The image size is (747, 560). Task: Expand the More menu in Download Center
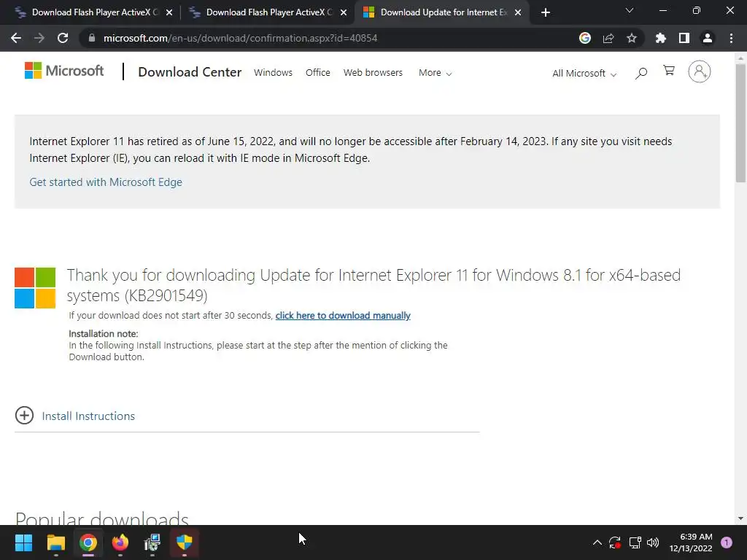click(x=435, y=73)
